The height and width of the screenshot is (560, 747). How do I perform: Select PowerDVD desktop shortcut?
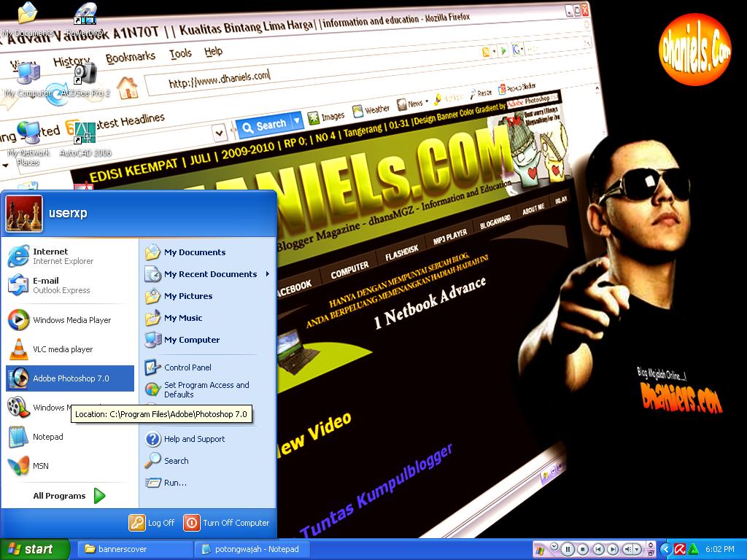[85, 20]
